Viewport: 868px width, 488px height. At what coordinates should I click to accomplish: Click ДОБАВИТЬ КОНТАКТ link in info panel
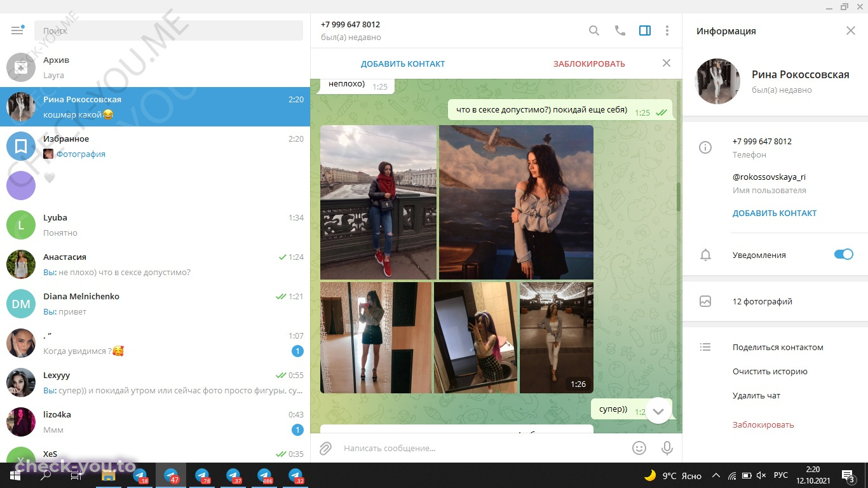[775, 213]
